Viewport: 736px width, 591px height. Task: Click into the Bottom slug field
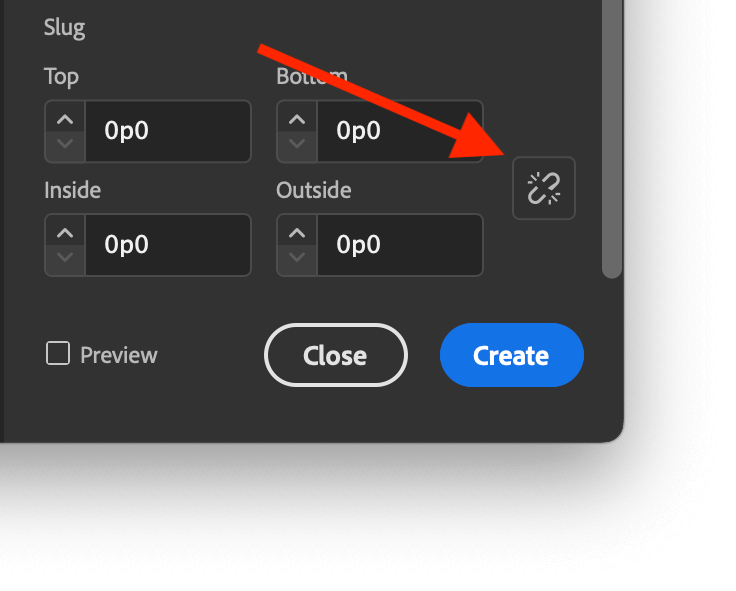click(x=400, y=131)
